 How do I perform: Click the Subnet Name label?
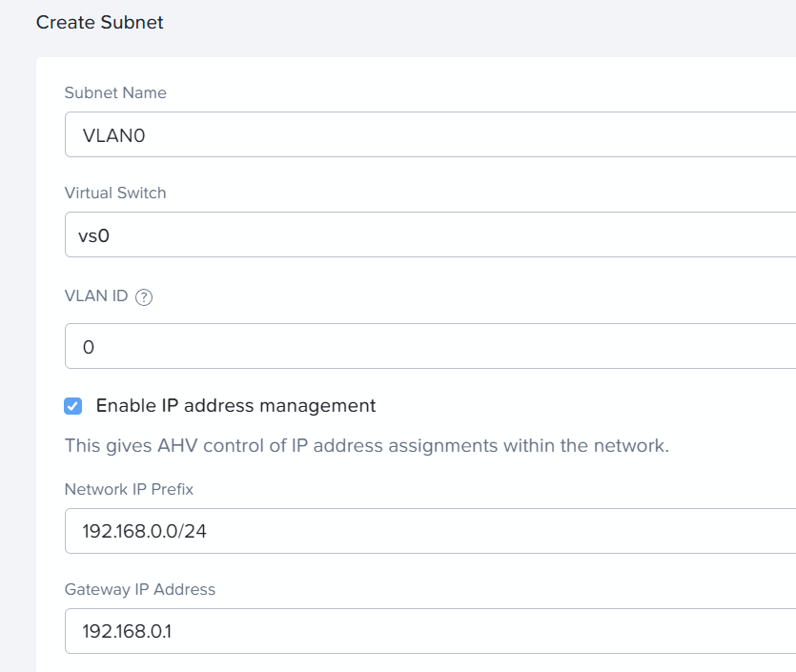click(x=115, y=92)
